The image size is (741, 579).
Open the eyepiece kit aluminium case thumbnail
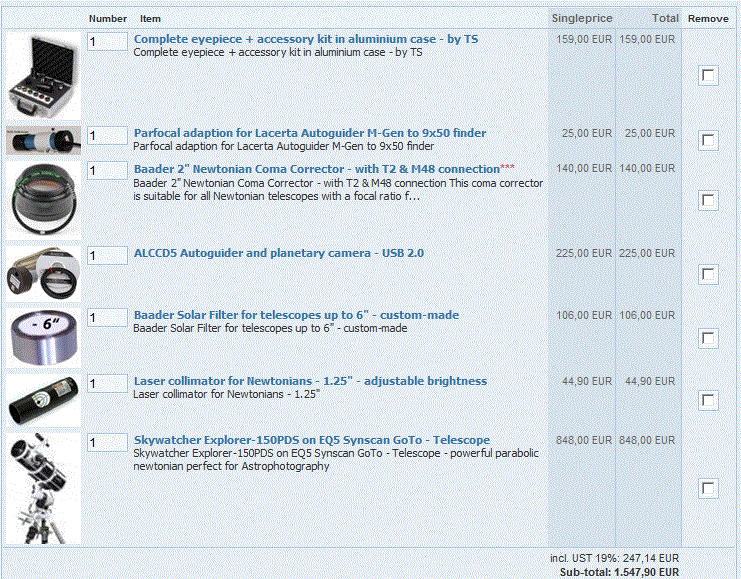pyautogui.click(x=43, y=75)
